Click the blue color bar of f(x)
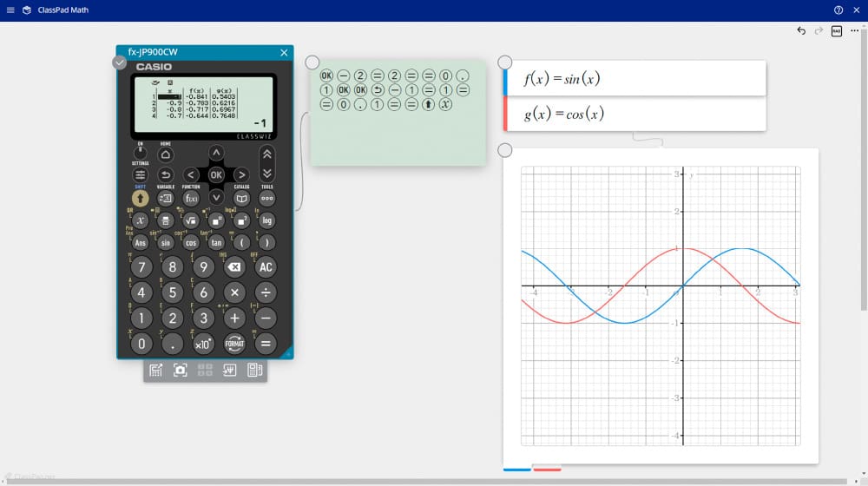 click(x=505, y=79)
